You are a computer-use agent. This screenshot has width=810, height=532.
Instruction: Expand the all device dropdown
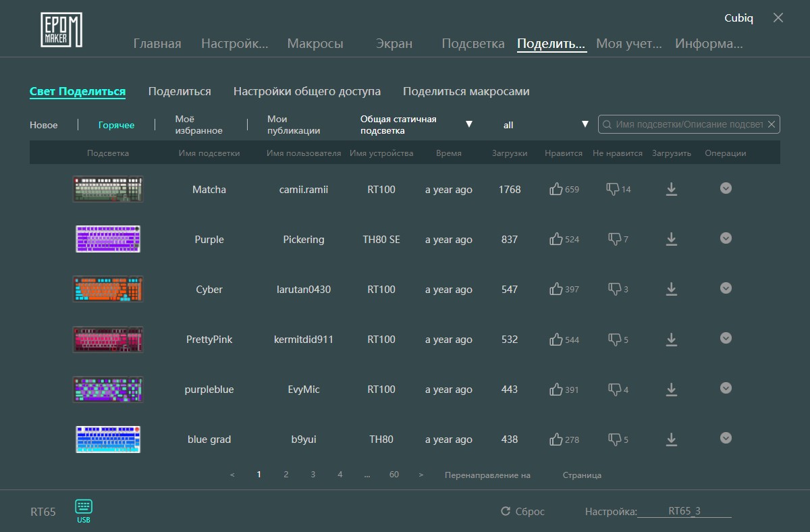(x=546, y=125)
